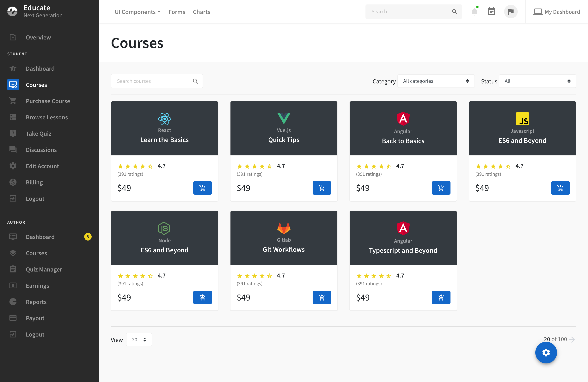This screenshot has width=588, height=382.
Task: Open the Forms menu item
Action: (x=177, y=12)
